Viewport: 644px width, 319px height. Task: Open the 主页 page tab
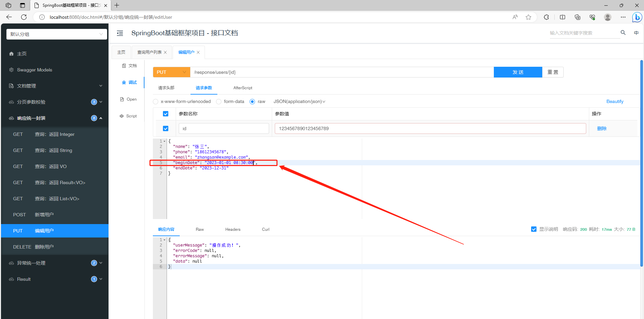click(121, 52)
